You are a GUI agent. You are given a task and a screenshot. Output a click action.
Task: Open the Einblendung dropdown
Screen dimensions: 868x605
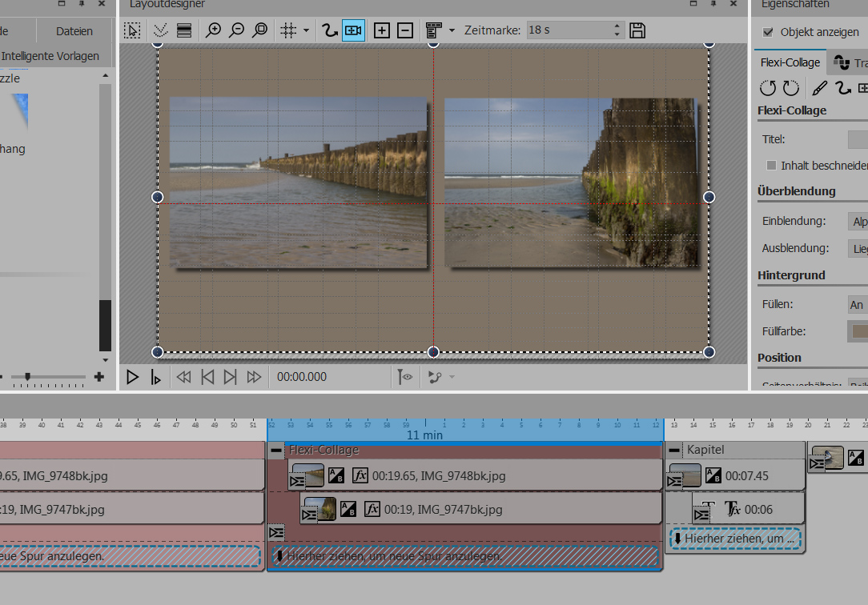click(857, 221)
